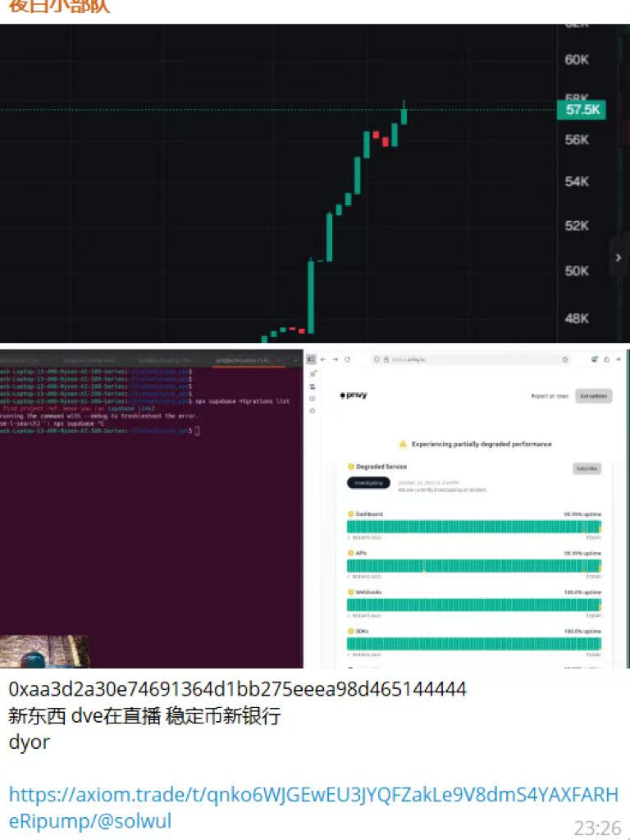Click the APIs uptime bar

[473, 566]
